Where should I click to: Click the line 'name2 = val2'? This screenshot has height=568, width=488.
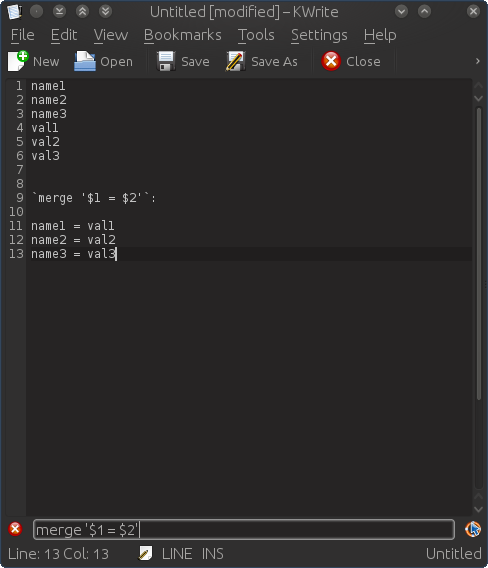(73, 239)
